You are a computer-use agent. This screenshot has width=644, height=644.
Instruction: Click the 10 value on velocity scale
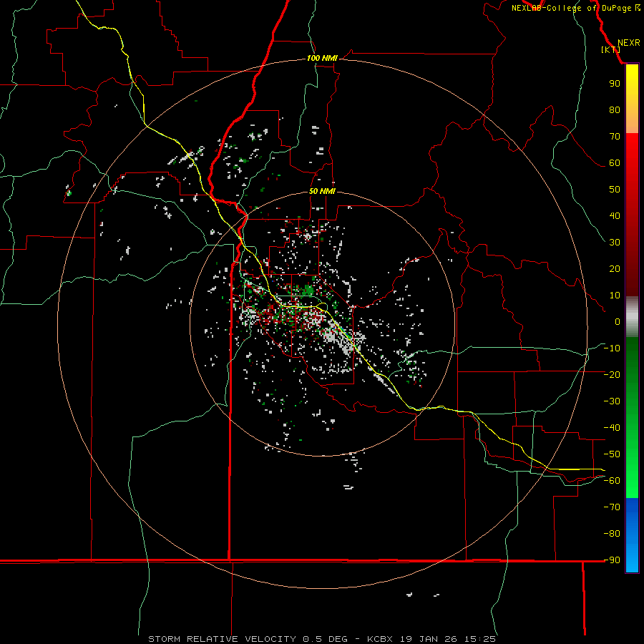click(615, 296)
